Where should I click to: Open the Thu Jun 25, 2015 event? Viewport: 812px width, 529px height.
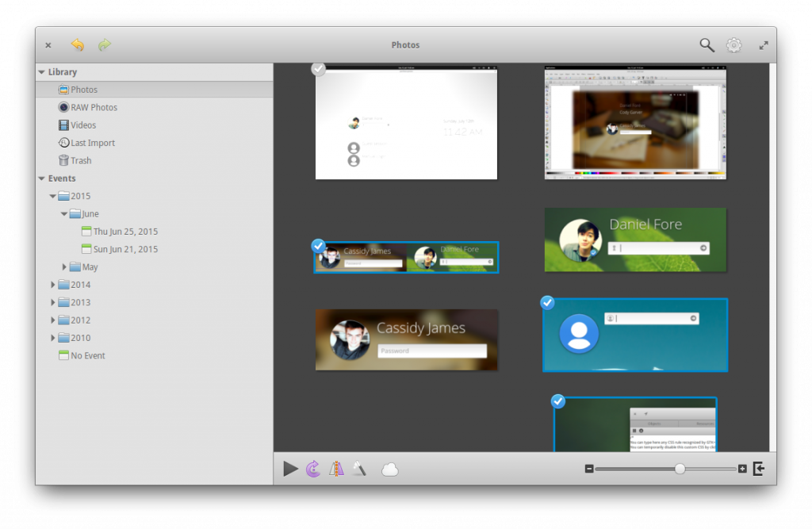(125, 232)
